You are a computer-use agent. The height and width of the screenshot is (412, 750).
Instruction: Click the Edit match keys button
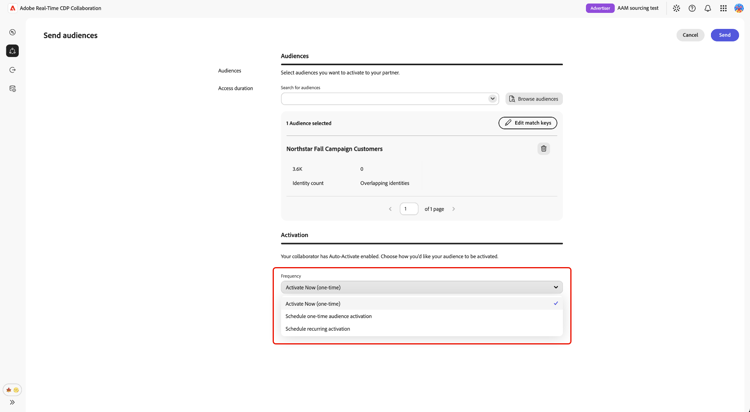[528, 123]
